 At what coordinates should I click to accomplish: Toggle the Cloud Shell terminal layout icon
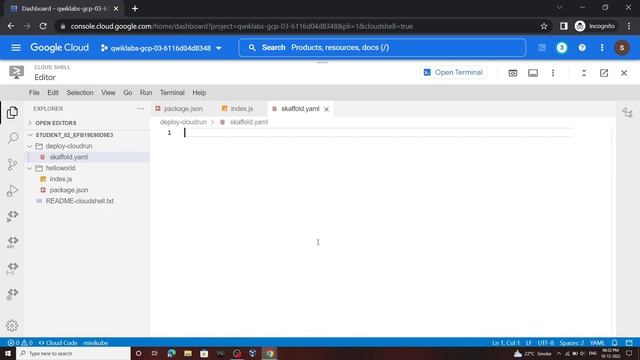click(x=533, y=73)
